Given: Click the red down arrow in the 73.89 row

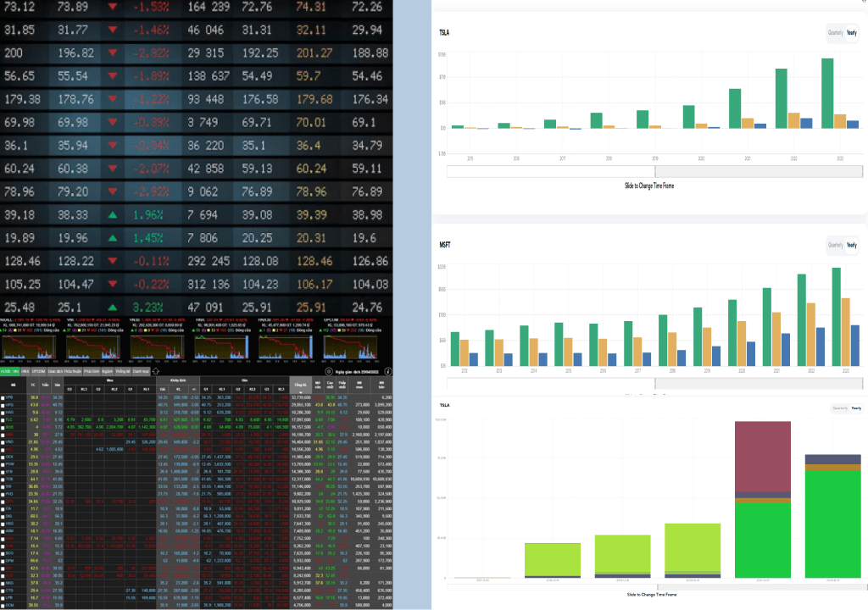Looking at the screenshot, I should (x=112, y=7).
